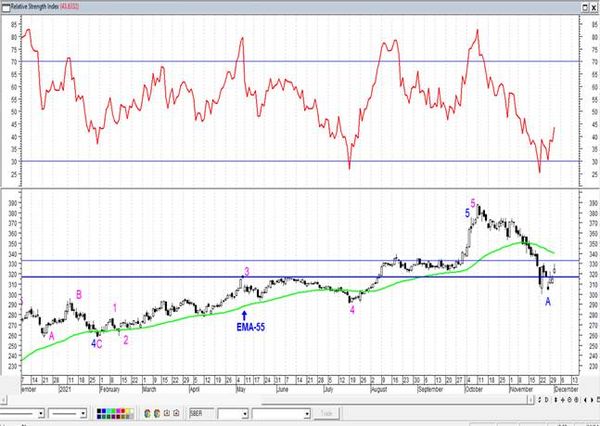Click the first small square snapshot icon
The width and height of the screenshot is (600, 426).
point(167,413)
